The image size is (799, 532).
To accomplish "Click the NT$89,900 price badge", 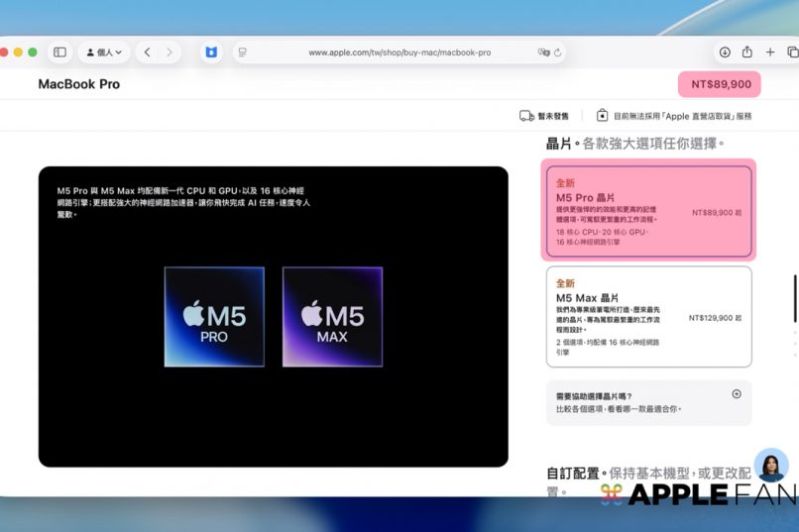I will (x=719, y=84).
